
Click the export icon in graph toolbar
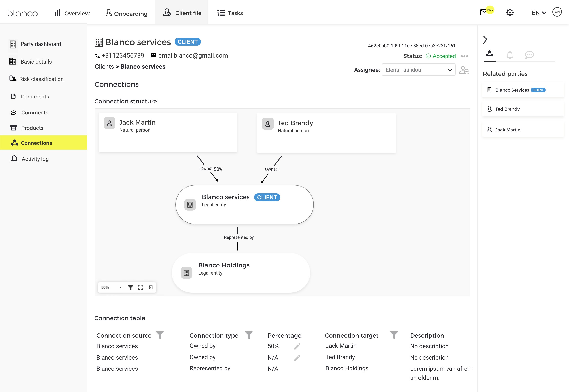click(150, 287)
